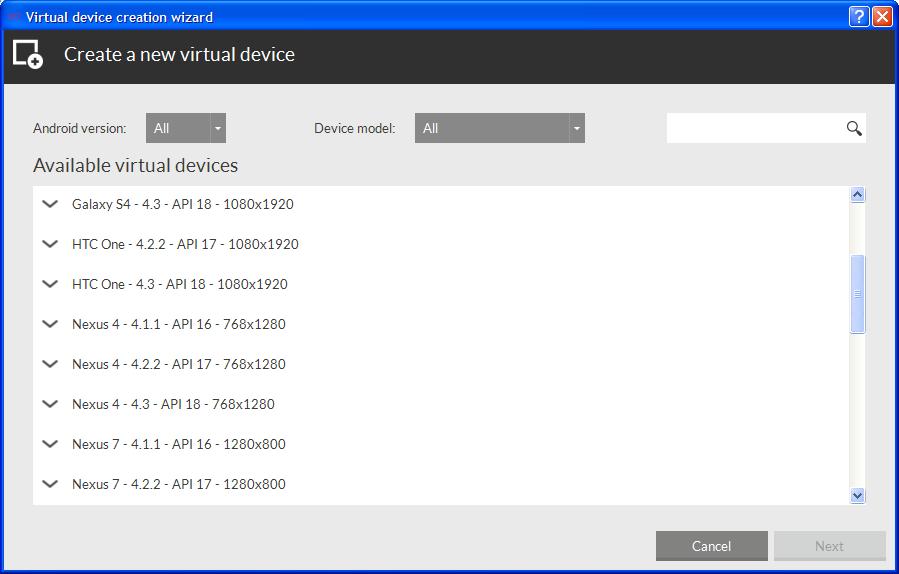Open the Android version dropdown
899x574 pixels.
tap(186, 128)
